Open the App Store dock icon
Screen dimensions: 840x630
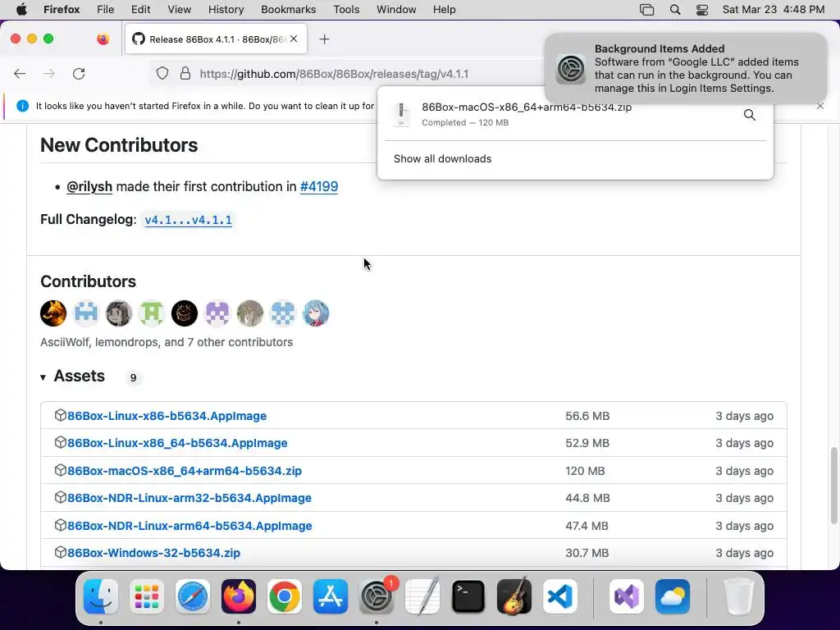(x=331, y=596)
